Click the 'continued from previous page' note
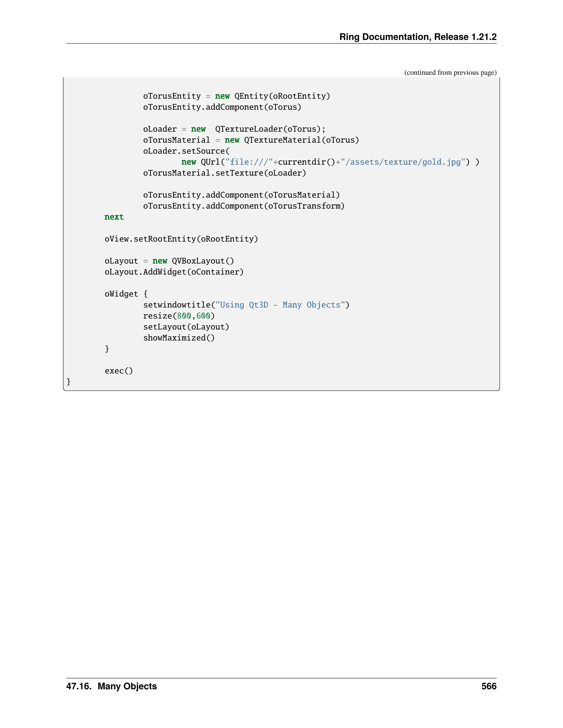This screenshot has height=728, width=563. pos(450,72)
